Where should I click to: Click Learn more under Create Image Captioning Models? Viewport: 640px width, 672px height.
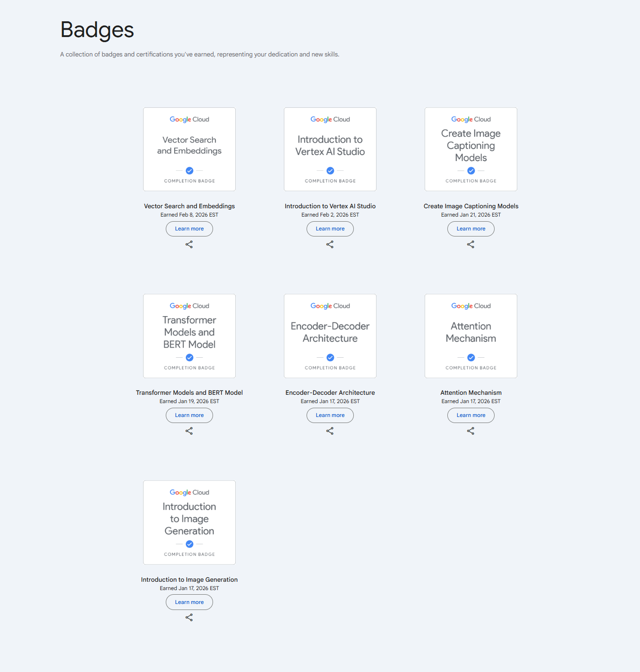tap(471, 229)
